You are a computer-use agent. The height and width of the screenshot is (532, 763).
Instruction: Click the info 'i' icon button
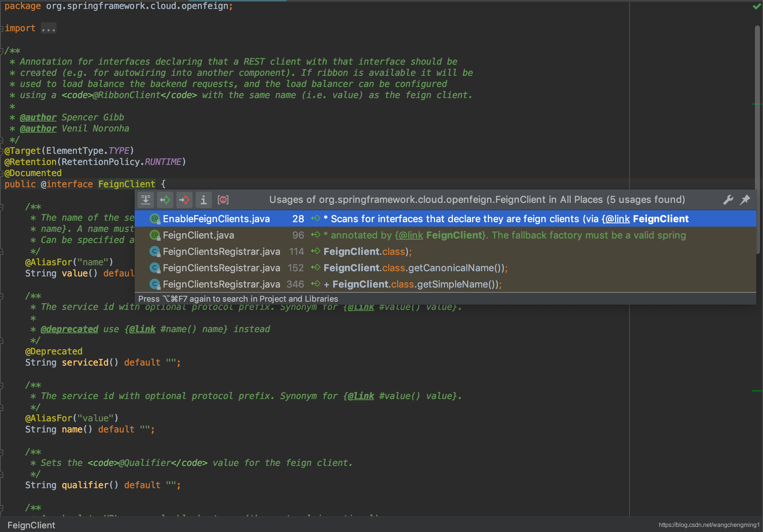point(203,200)
